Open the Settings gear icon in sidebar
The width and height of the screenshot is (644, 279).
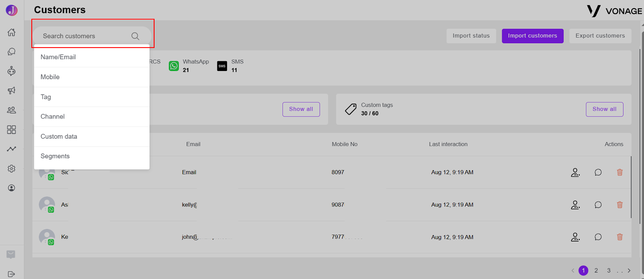click(x=11, y=169)
